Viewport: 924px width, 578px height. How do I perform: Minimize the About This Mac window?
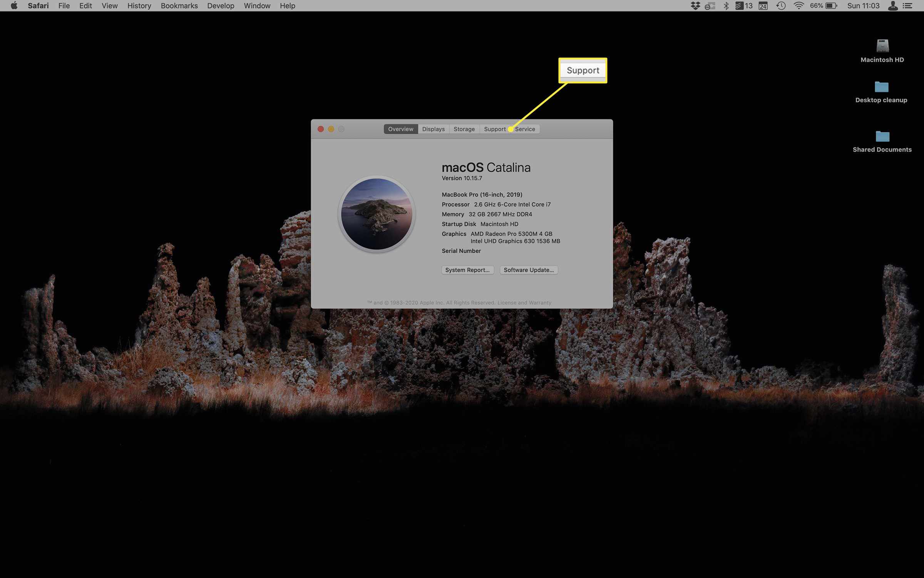click(x=331, y=129)
